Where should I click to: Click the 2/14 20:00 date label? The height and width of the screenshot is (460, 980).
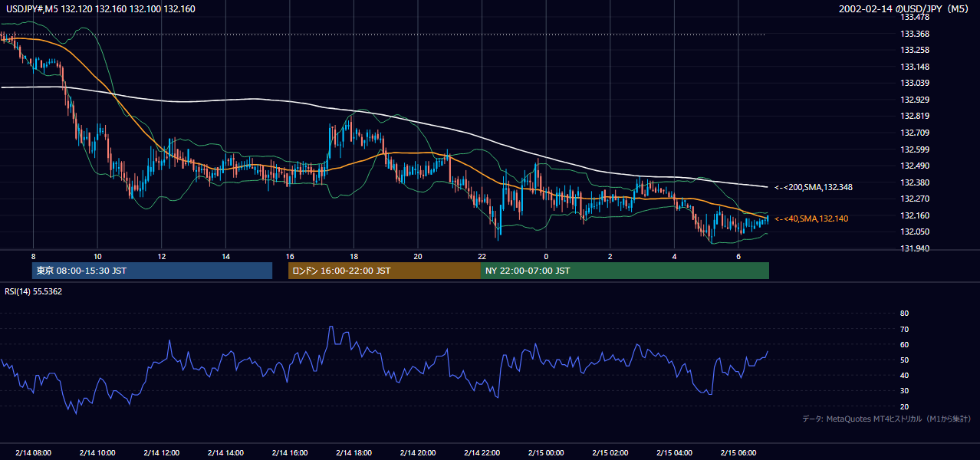click(x=417, y=452)
